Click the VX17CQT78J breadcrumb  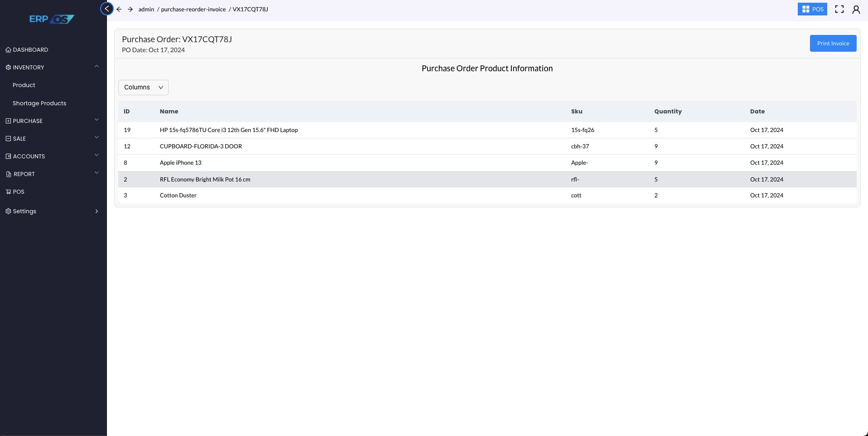pyautogui.click(x=250, y=10)
